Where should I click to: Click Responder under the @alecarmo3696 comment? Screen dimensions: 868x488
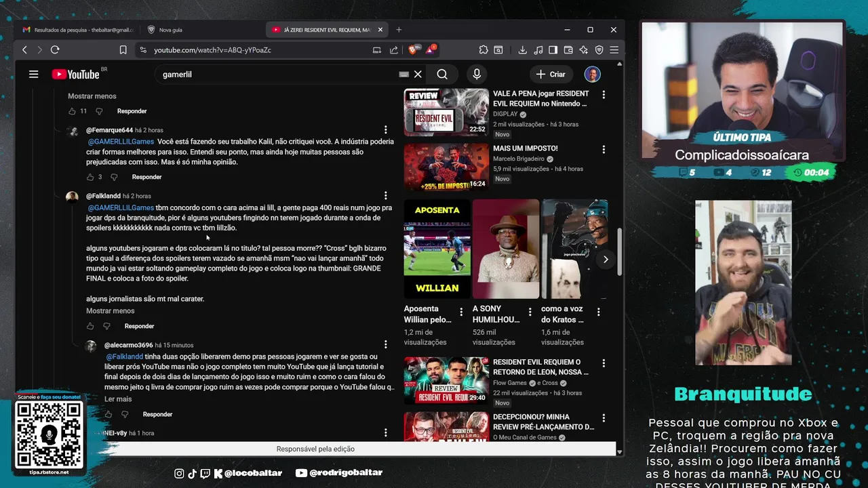click(157, 414)
